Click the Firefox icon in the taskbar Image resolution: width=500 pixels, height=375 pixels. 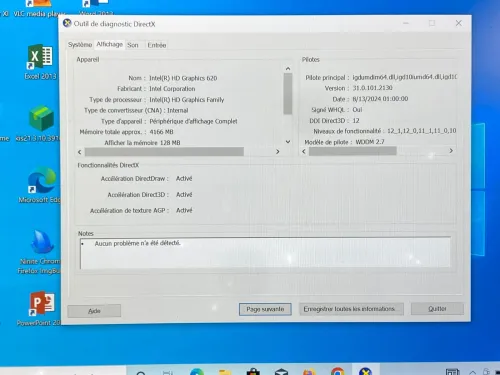point(309,371)
